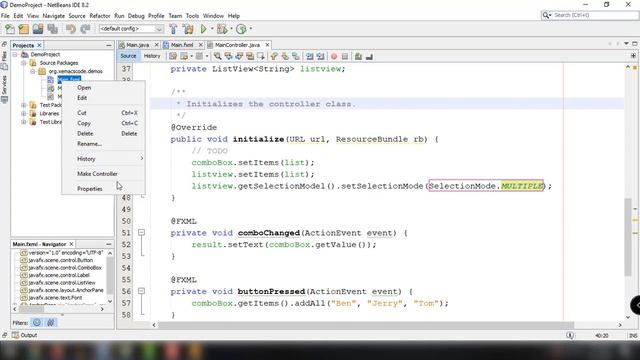Toggle Rectangular Selection in editor toolbar
640x360 pixels.
coord(260,56)
